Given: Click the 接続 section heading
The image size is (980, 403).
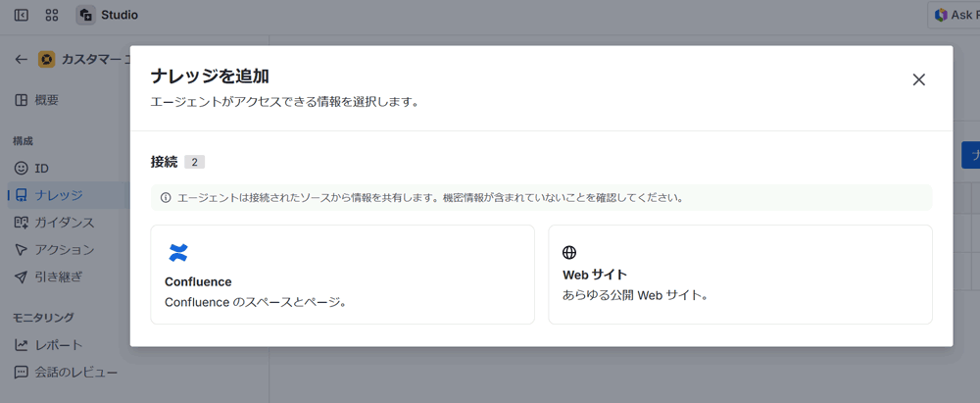Looking at the screenshot, I should (x=164, y=162).
